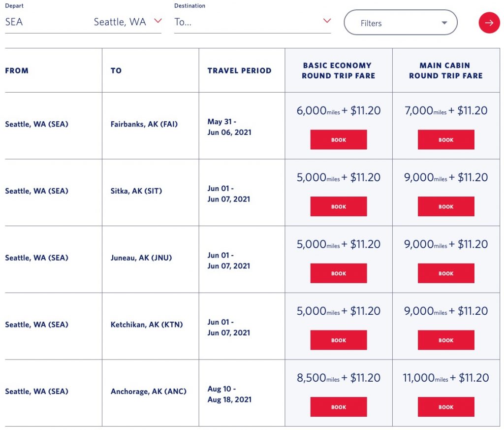Click the Destination 'To...' input field
Viewport: 504px width, 430px height.
(246, 22)
